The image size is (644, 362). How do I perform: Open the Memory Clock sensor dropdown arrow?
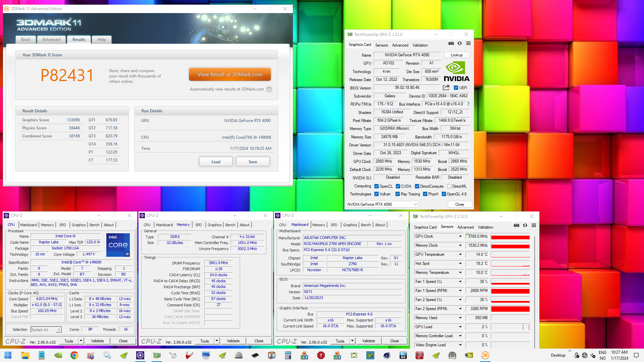point(460,245)
